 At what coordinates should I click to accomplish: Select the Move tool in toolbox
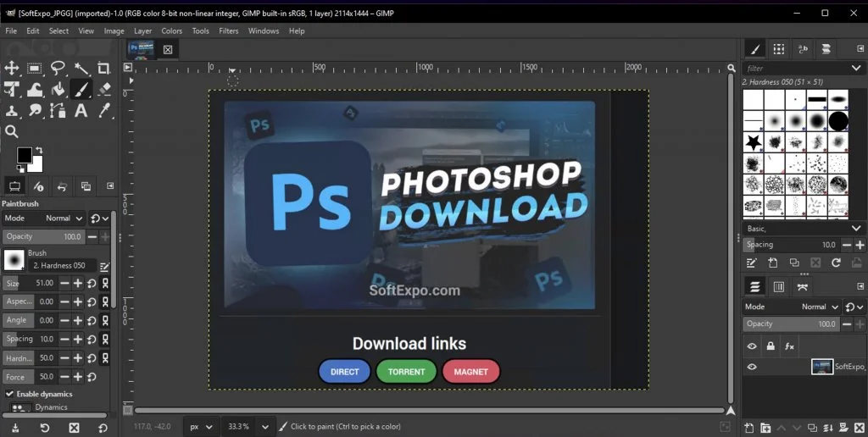click(x=12, y=69)
